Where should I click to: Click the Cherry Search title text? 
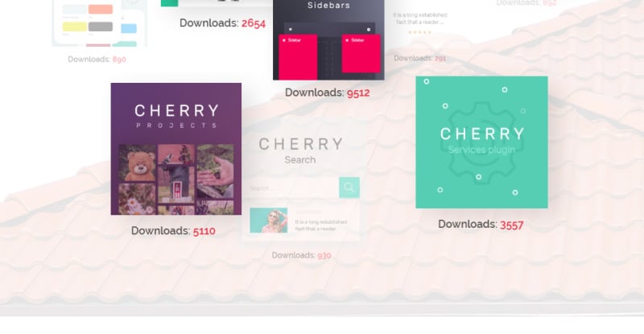pos(300,151)
